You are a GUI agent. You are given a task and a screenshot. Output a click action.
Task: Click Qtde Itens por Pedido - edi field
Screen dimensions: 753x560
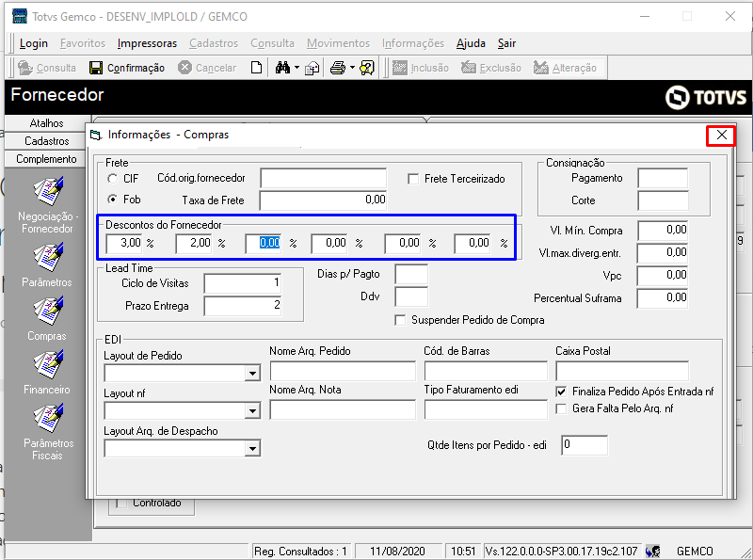click(585, 445)
